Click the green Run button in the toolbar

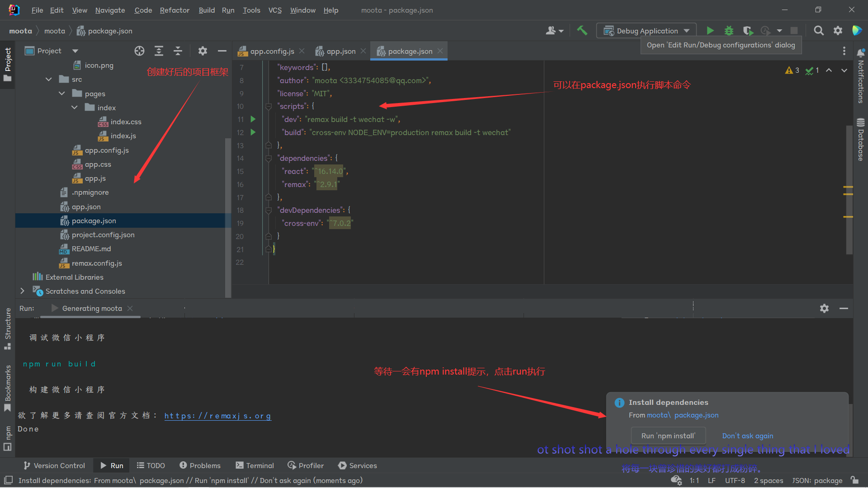pos(710,31)
